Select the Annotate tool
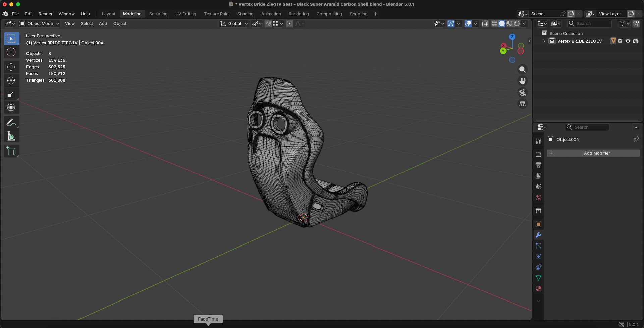Screen dimensions: 644x328 point(11,123)
